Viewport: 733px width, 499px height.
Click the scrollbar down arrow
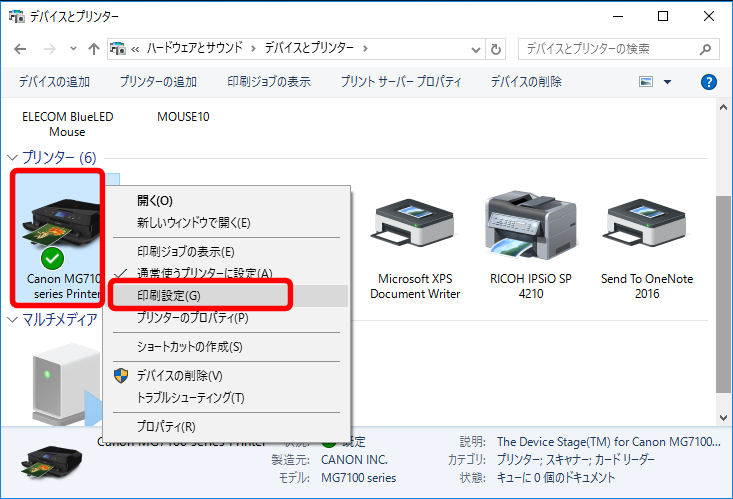click(723, 418)
